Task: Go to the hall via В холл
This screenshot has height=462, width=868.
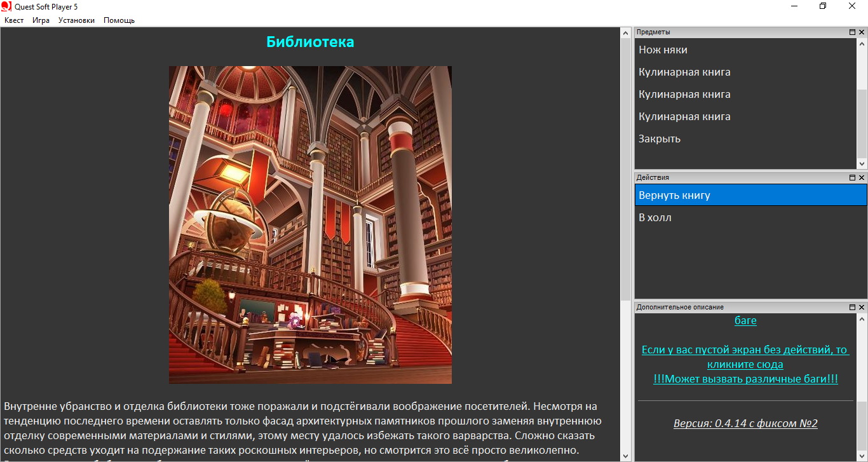Action: (x=654, y=217)
